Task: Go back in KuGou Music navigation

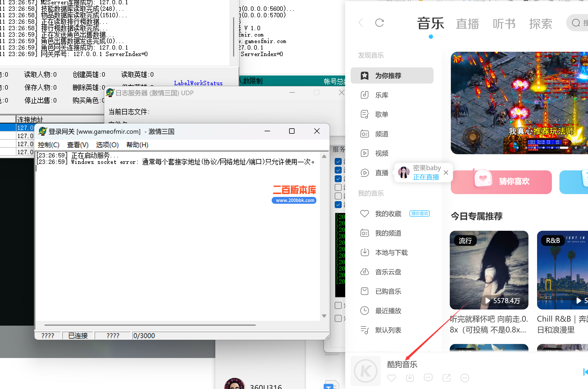Action: pos(361,23)
